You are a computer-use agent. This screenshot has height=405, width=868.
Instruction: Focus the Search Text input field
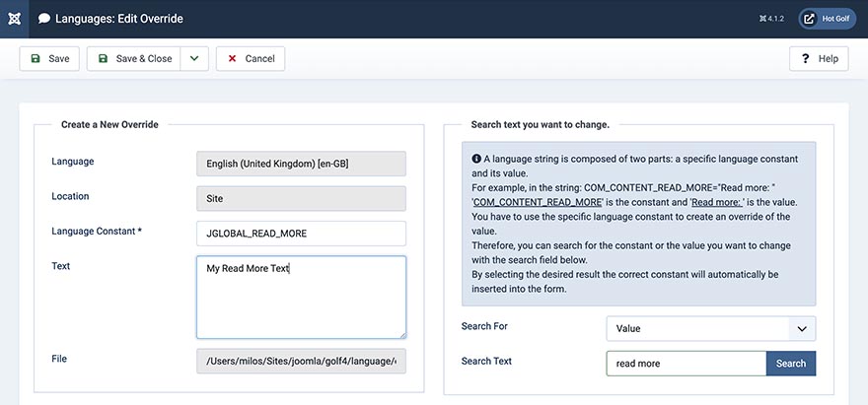coord(686,364)
